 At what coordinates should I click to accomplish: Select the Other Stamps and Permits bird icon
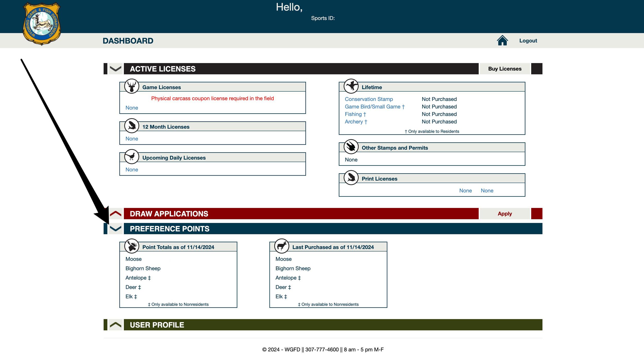point(351,147)
